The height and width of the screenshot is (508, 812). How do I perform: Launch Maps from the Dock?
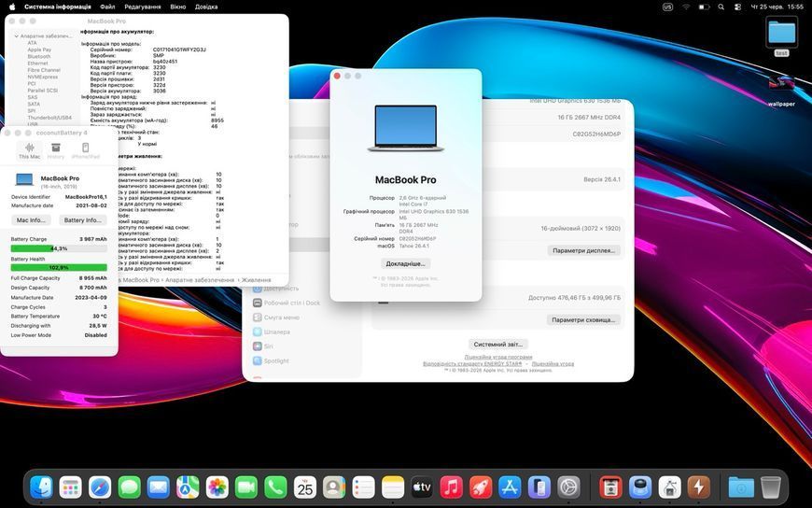pyautogui.click(x=188, y=487)
